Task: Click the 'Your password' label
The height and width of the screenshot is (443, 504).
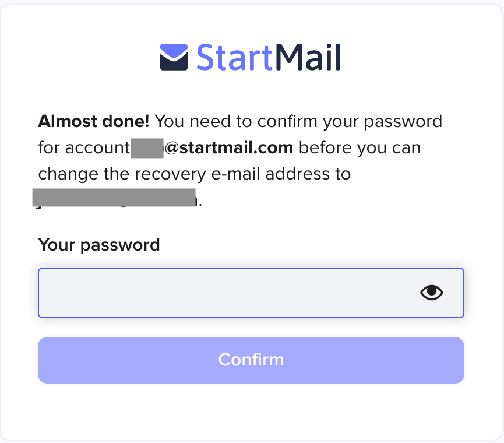Action: [x=98, y=245]
